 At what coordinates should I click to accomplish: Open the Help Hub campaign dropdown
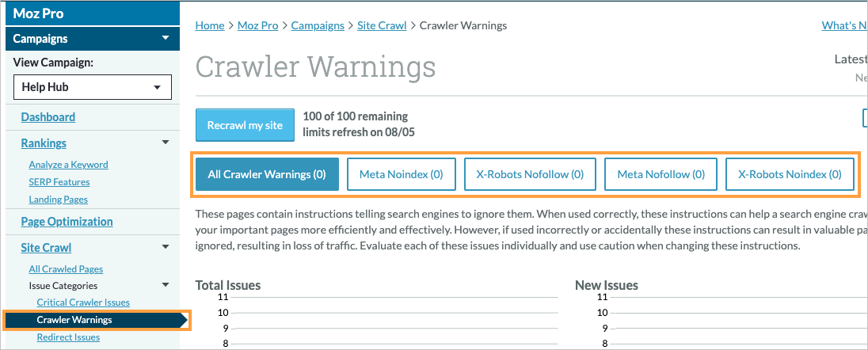point(93,87)
